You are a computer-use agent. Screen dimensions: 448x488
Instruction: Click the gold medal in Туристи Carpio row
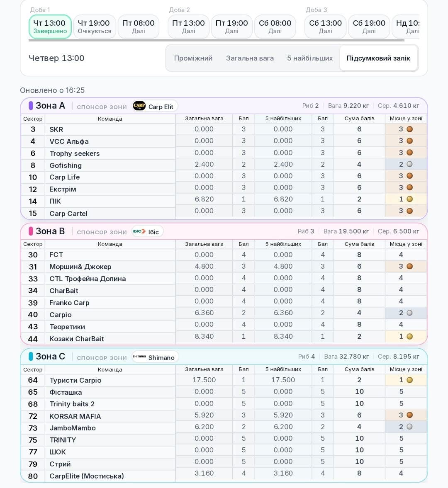410,380
